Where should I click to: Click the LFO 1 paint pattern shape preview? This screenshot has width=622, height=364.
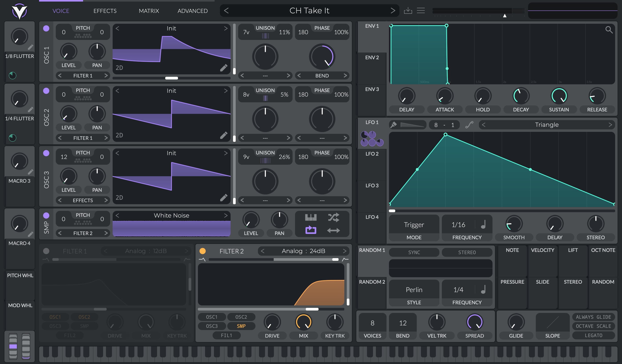pyautogui.click(x=412, y=125)
